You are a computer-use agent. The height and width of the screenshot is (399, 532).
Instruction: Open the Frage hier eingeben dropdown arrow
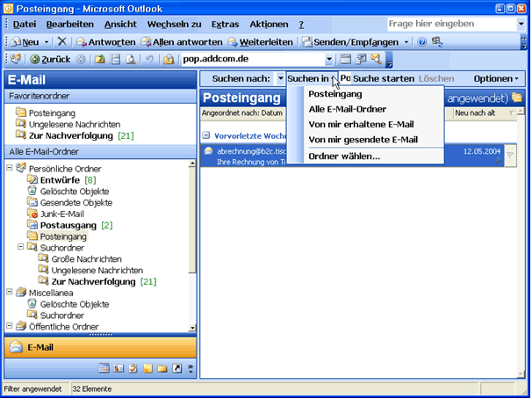pos(521,24)
